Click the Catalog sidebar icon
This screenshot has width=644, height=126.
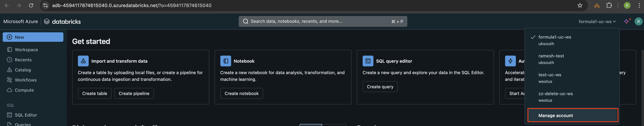point(9,70)
